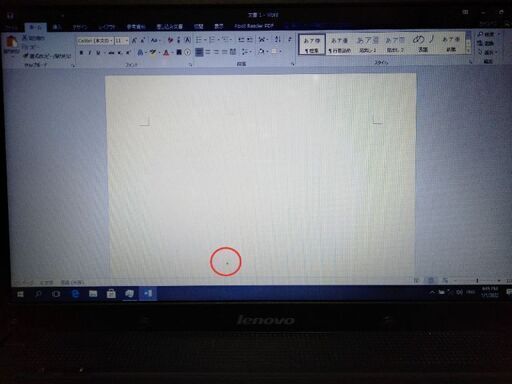Viewport: 512px width, 384px height.
Task: Expand the Styles gallery more arrow
Action: pos(469,50)
